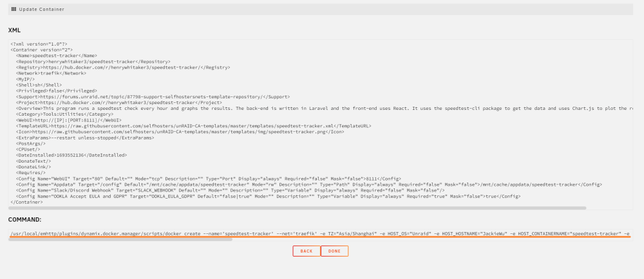The width and height of the screenshot is (644, 279).
Task: Click the Project hub.docker.com URL line
Action: [x=118, y=102]
